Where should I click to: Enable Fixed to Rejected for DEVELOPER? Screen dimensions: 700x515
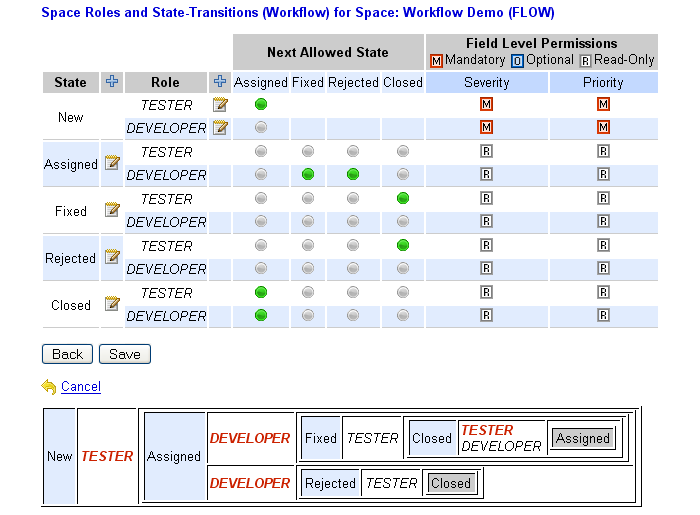pos(353,221)
